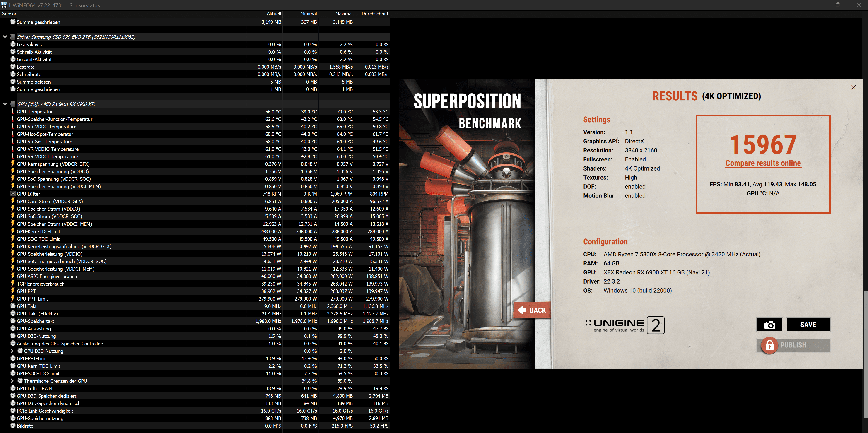Click the circle icon beside Schreibrate
868x433 pixels.
click(x=13, y=74)
